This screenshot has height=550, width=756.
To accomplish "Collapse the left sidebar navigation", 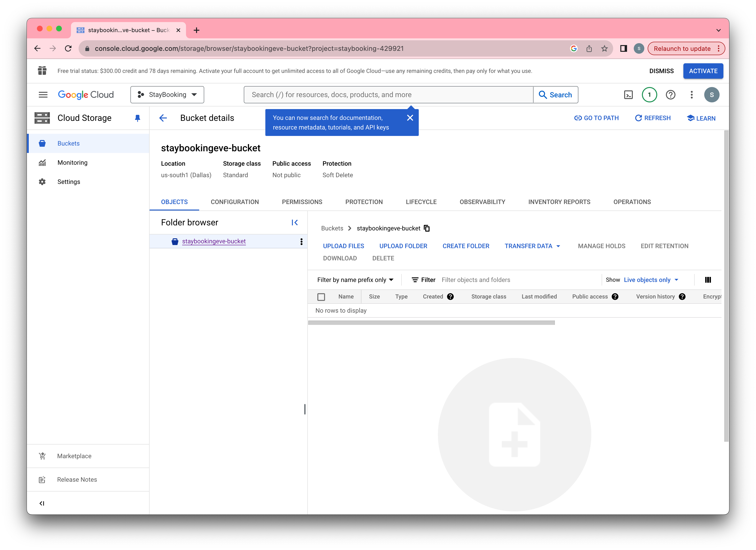I will [42, 503].
